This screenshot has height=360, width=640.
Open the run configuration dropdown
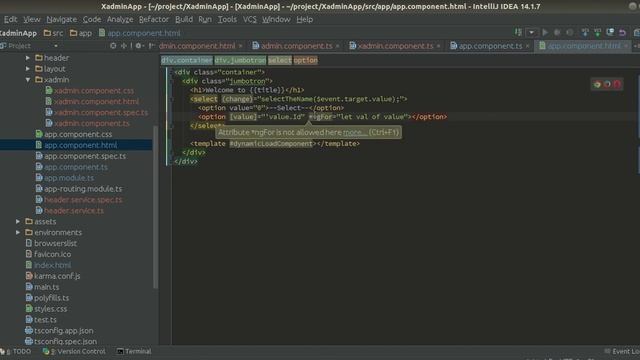(x=531, y=32)
